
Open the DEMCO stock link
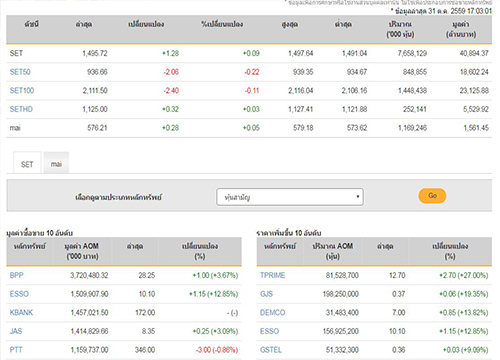point(273,313)
